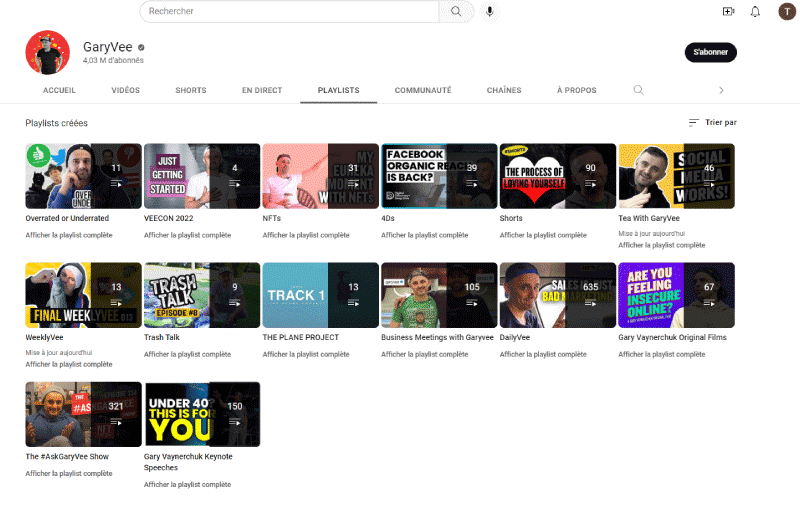Image resolution: width=800 pixels, height=530 pixels.
Task: Click the WeeklyVee playlist title
Action: click(x=44, y=337)
